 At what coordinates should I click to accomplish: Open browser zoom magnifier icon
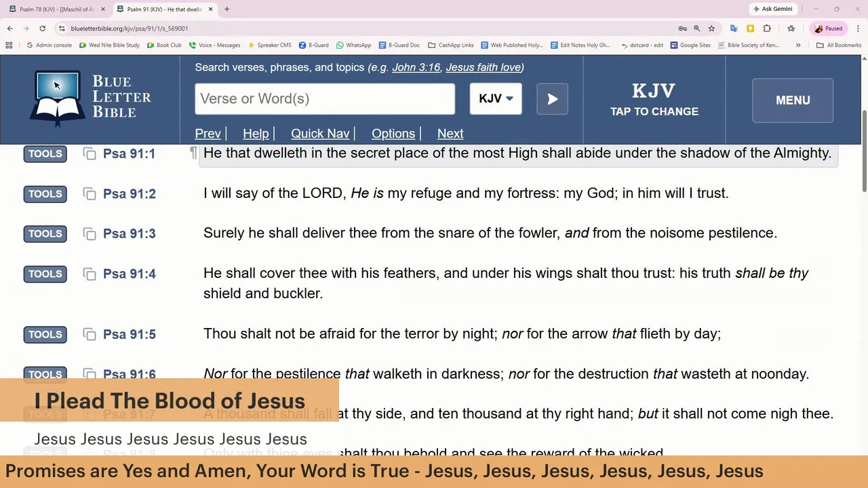[696, 28]
